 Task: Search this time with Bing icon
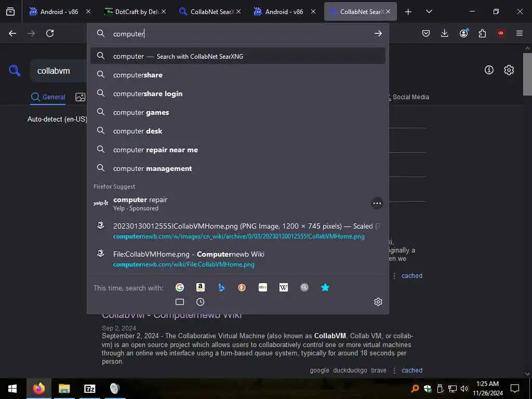(221, 287)
